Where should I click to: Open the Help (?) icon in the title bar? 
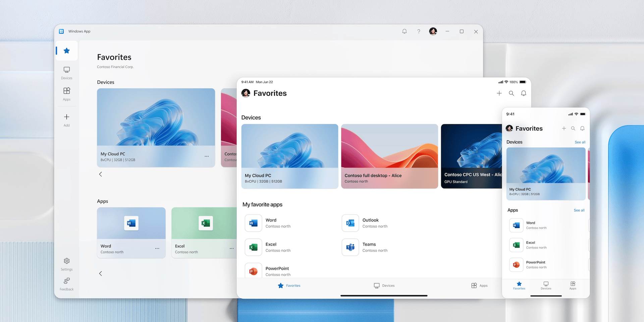point(419,31)
